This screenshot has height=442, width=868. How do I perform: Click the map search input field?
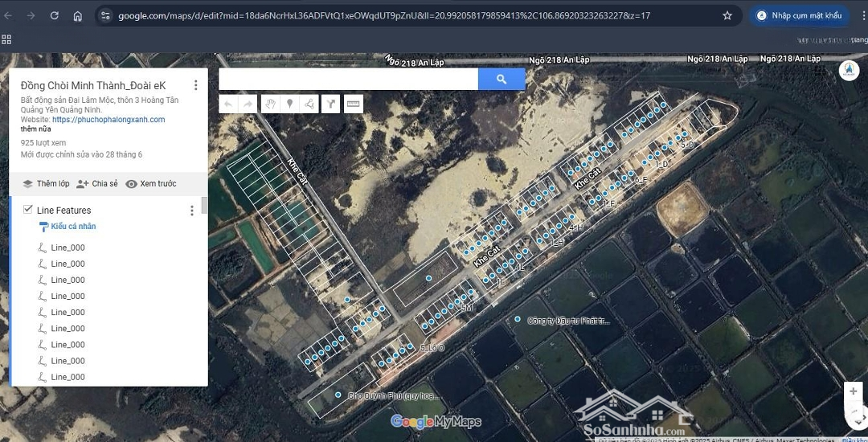(x=348, y=79)
